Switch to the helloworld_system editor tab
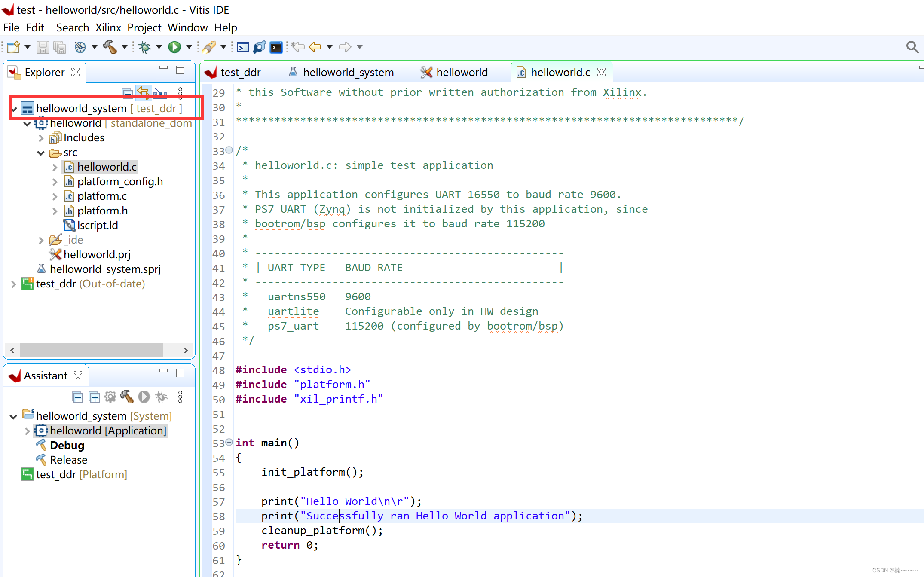The width and height of the screenshot is (924, 577). (x=348, y=72)
